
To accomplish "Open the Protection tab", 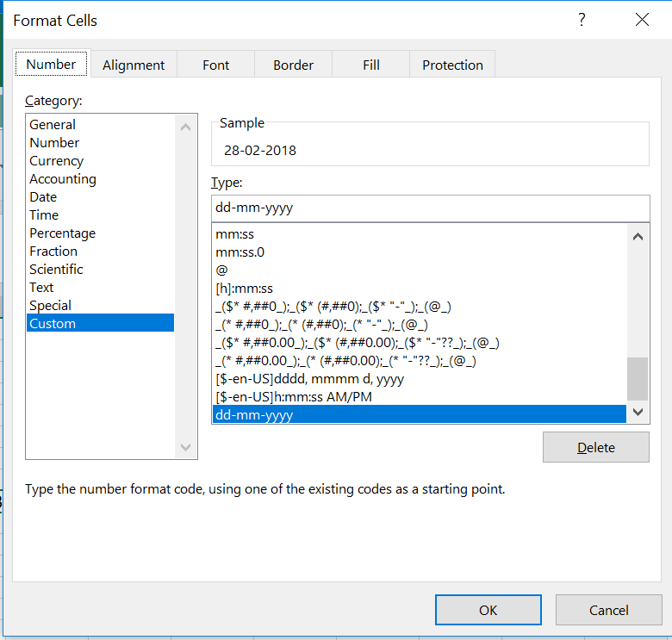I will (x=452, y=65).
